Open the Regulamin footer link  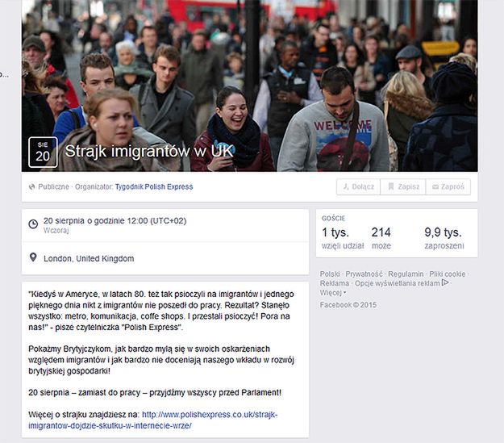[406, 274]
